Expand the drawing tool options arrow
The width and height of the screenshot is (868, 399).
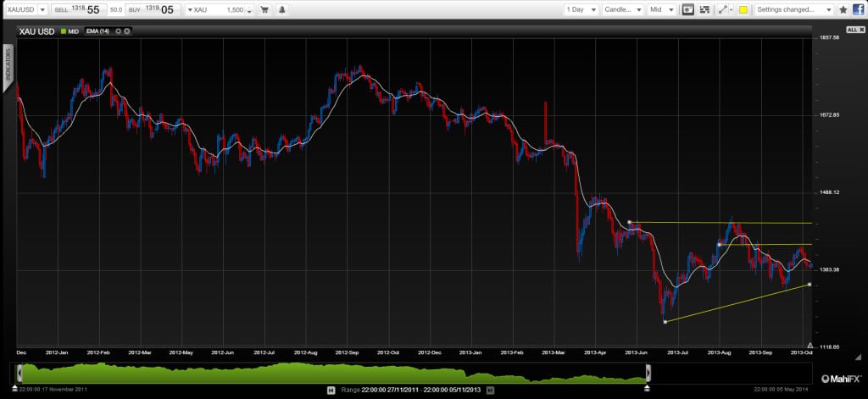pyautogui.click(x=731, y=10)
